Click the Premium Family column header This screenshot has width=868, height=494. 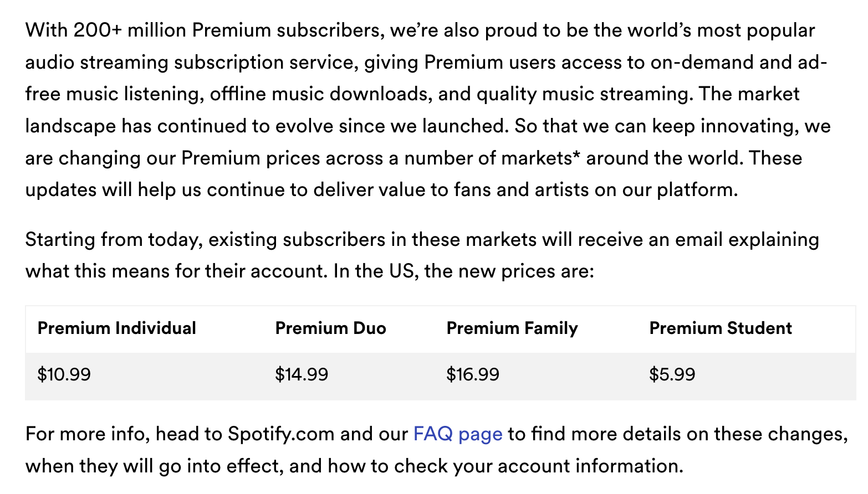(512, 328)
